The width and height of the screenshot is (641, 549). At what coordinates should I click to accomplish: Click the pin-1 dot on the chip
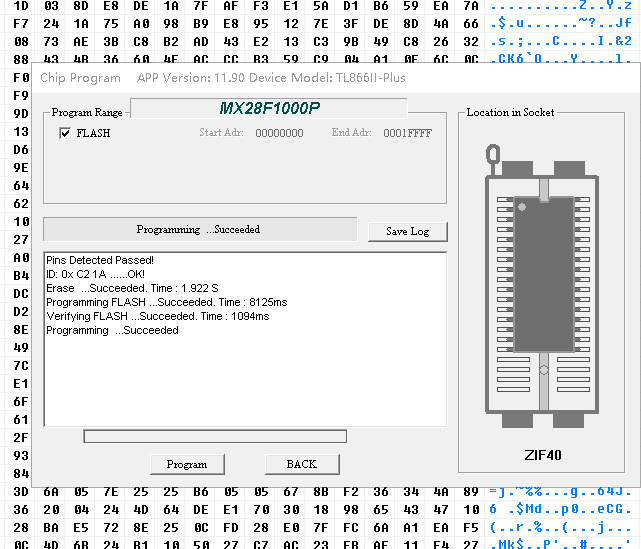521,208
